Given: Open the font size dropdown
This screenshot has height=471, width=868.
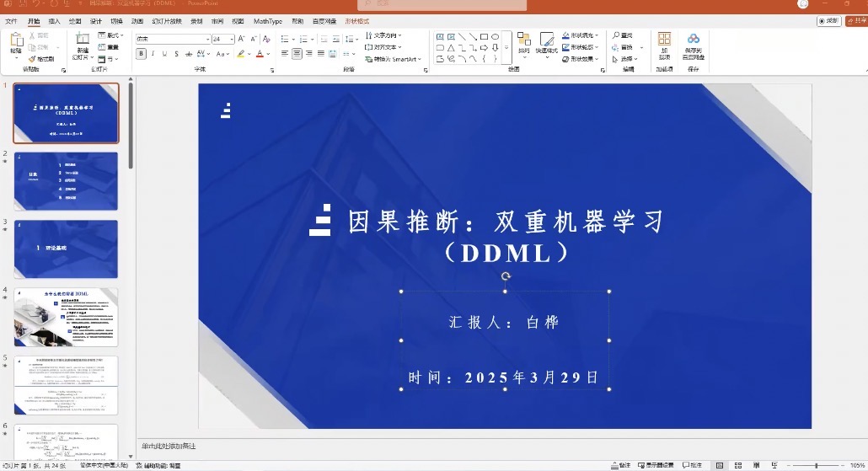Looking at the screenshot, I should (231, 39).
